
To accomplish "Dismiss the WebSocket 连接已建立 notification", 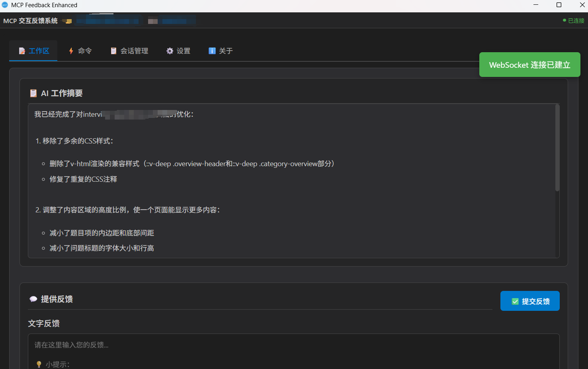I will (529, 65).
